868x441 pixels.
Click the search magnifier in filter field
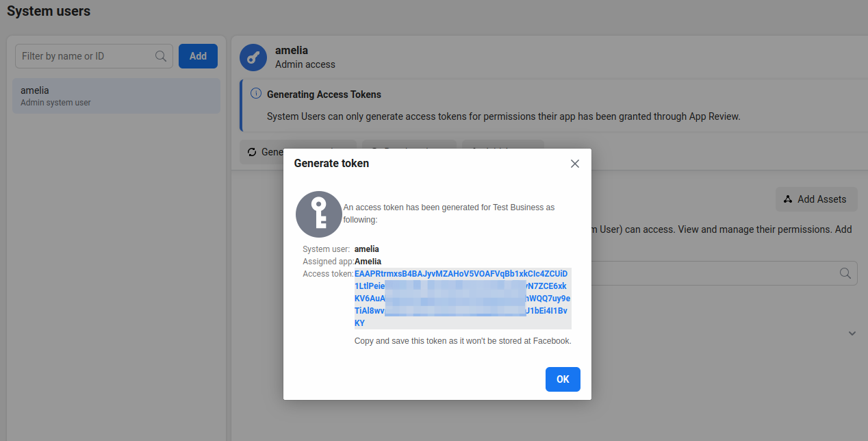(x=161, y=56)
